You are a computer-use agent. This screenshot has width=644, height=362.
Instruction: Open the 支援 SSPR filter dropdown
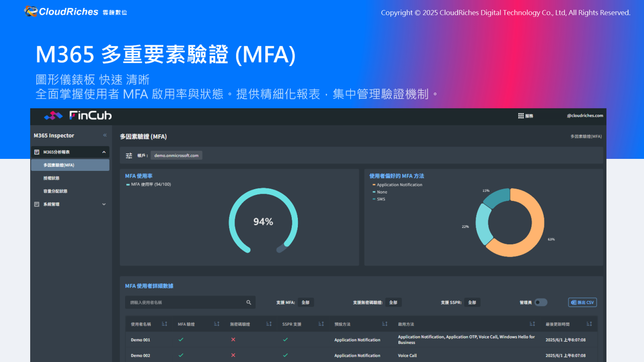[x=472, y=302]
